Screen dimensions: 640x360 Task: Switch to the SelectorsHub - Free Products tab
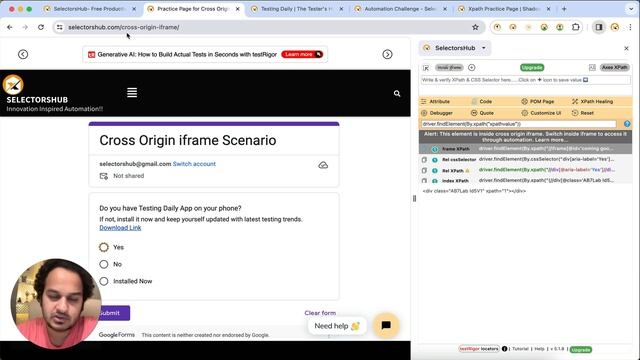[x=91, y=9]
